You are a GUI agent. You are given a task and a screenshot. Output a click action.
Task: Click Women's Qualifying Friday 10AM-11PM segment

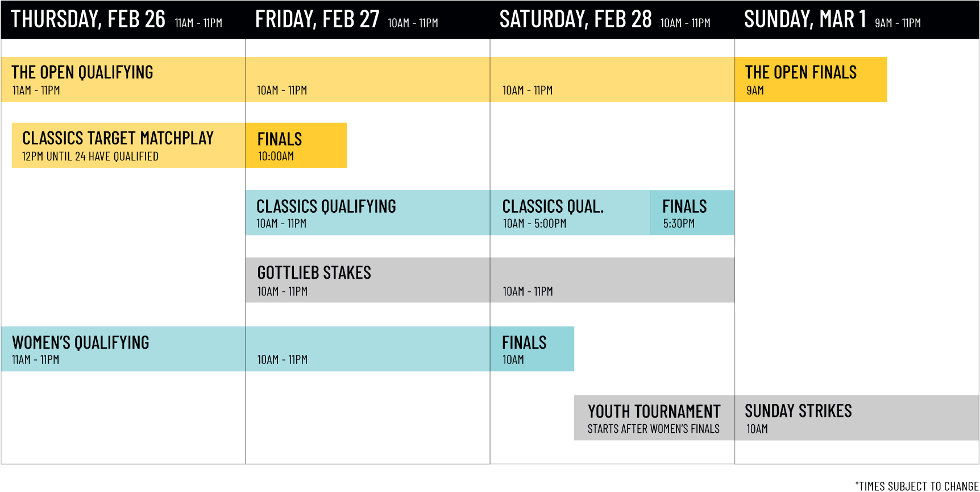[367, 349]
